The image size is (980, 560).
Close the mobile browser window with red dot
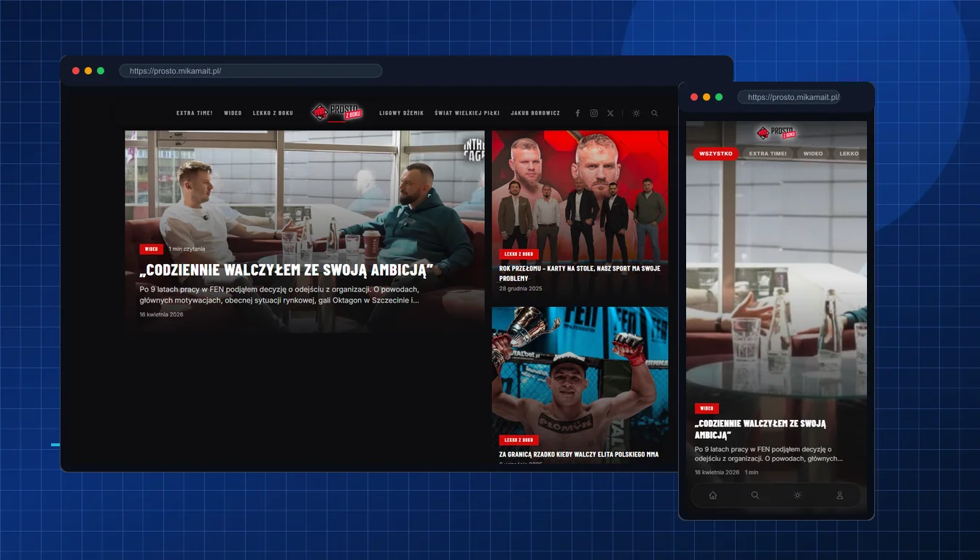point(694,97)
